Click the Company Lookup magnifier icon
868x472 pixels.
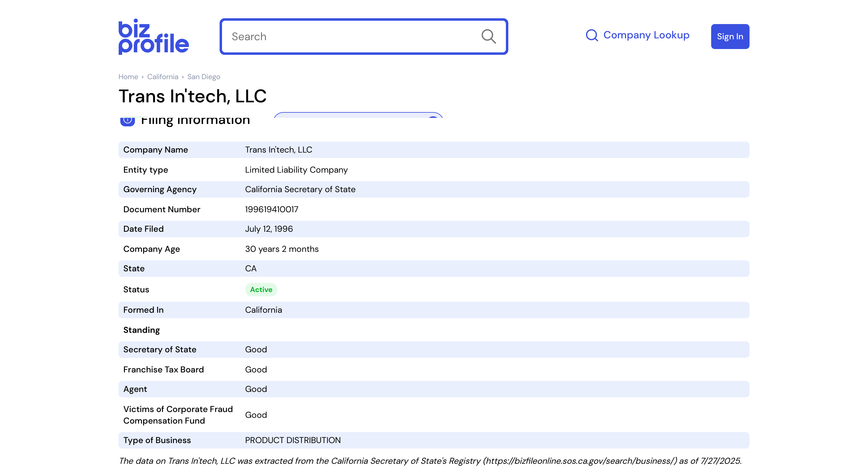592,35
